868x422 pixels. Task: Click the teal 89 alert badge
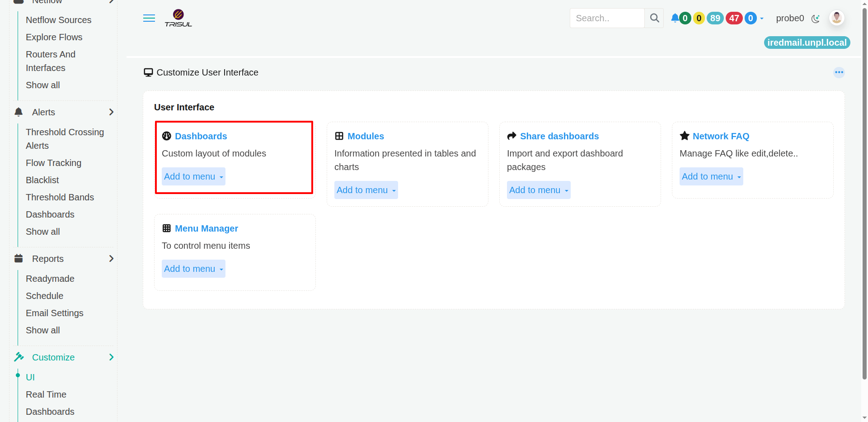tap(715, 18)
